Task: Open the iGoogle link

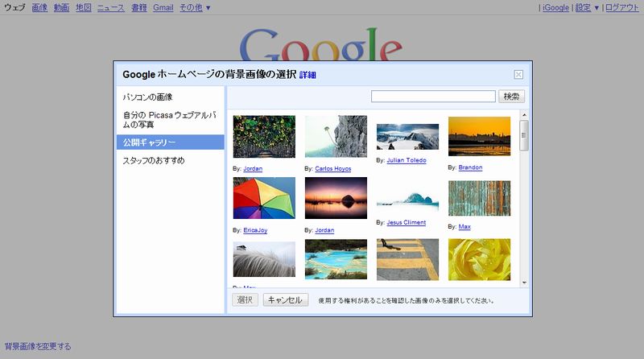Action: click(x=555, y=7)
